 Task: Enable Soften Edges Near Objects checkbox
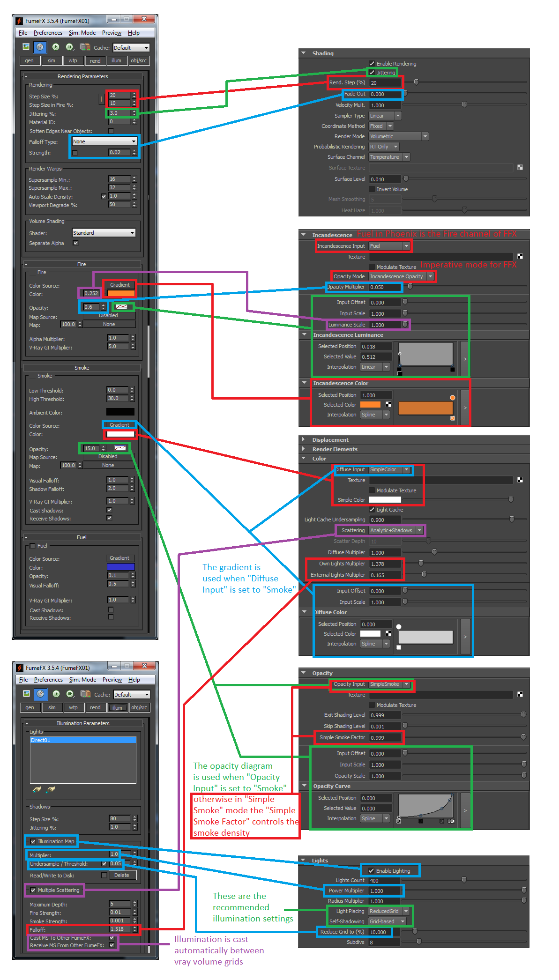pos(111,131)
